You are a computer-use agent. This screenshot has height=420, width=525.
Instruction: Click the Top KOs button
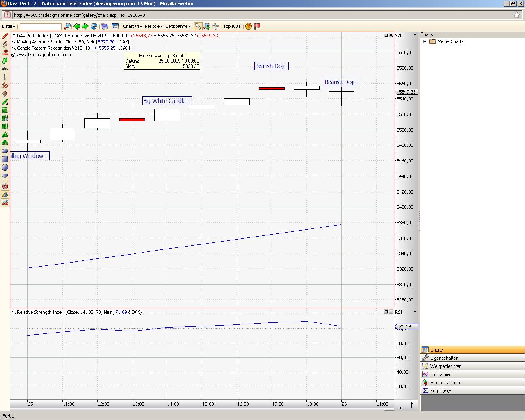pyautogui.click(x=232, y=26)
